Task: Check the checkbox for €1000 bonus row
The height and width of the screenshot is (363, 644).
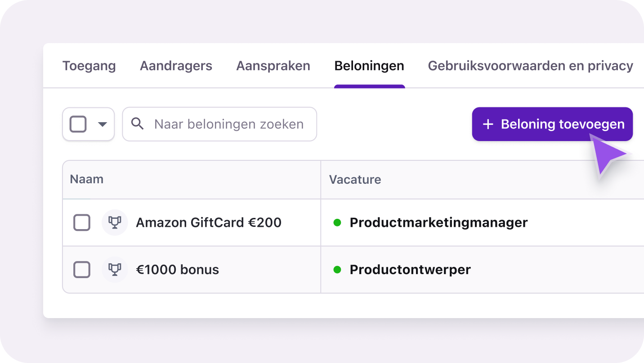Action: 82,270
